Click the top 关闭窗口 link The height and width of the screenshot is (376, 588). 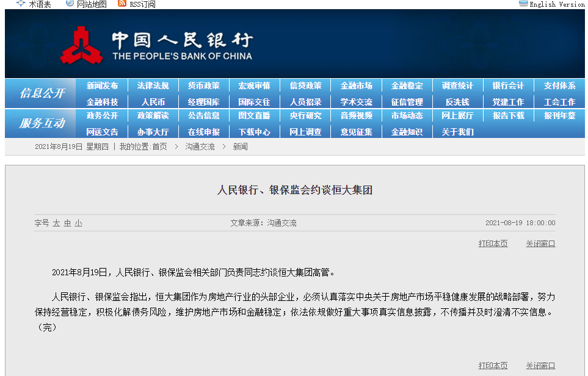click(540, 244)
